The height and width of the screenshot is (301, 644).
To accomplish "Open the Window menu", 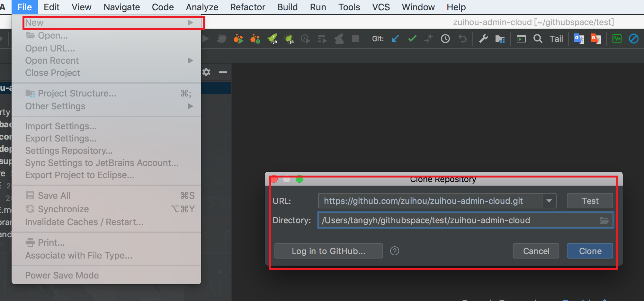I will pos(418,7).
